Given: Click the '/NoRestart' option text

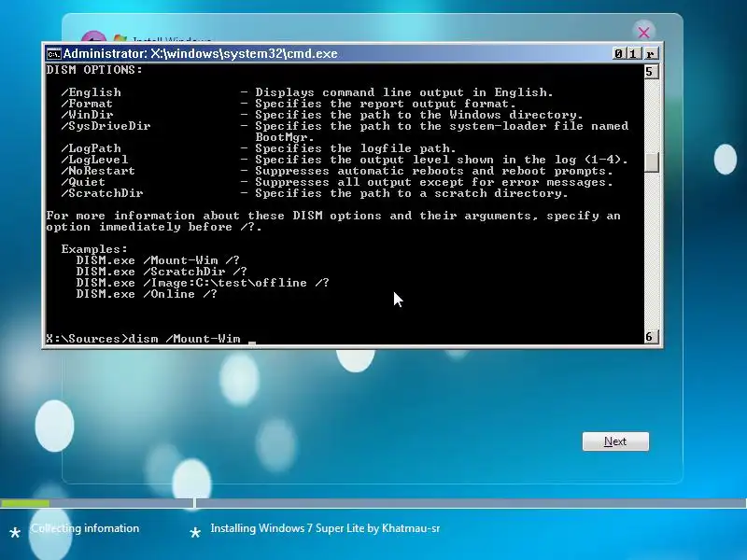Looking at the screenshot, I should tap(98, 171).
